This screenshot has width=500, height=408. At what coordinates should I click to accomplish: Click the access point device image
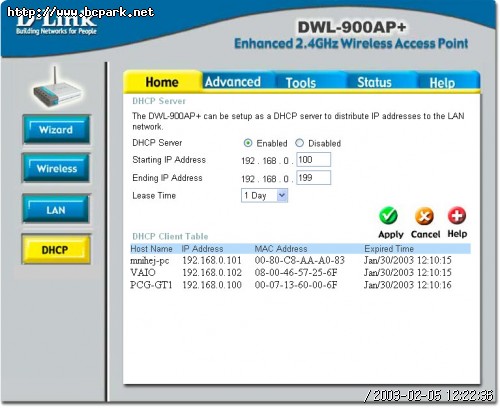(x=57, y=87)
